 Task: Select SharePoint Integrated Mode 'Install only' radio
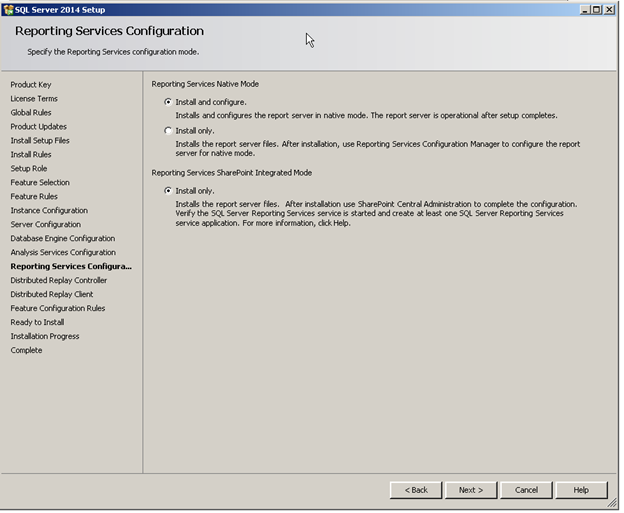pyautogui.click(x=168, y=191)
